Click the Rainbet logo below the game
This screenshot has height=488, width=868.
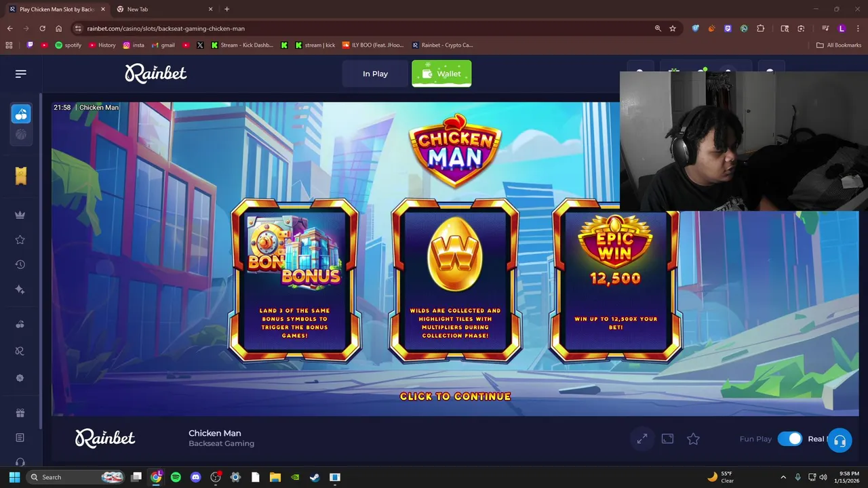105,438
